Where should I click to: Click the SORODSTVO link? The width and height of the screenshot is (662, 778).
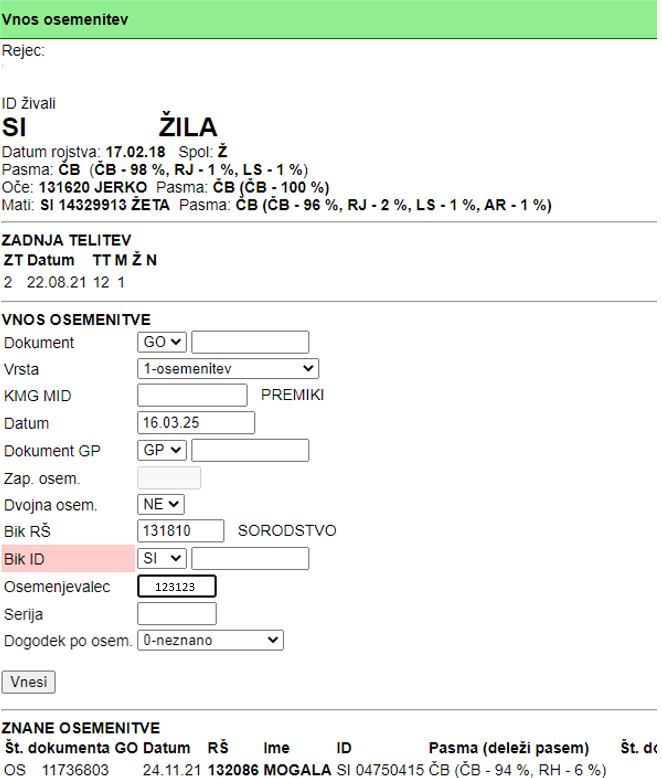287,530
